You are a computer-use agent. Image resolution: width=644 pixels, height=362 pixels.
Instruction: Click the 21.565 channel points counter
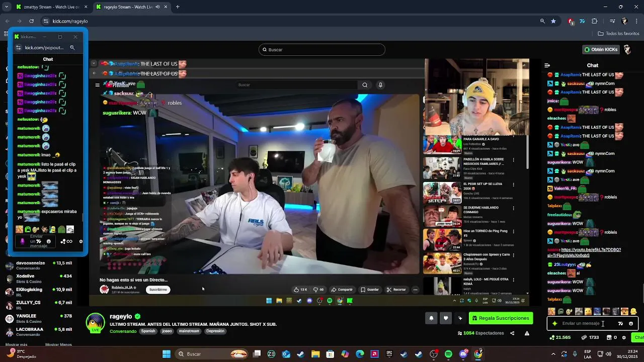tap(560, 337)
